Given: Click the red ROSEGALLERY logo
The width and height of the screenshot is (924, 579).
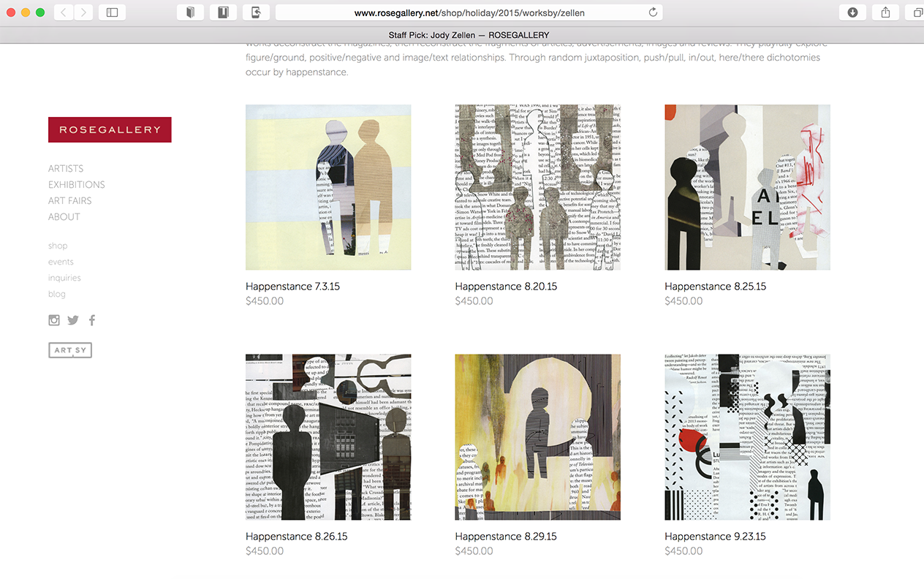Looking at the screenshot, I should click(x=110, y=129).
